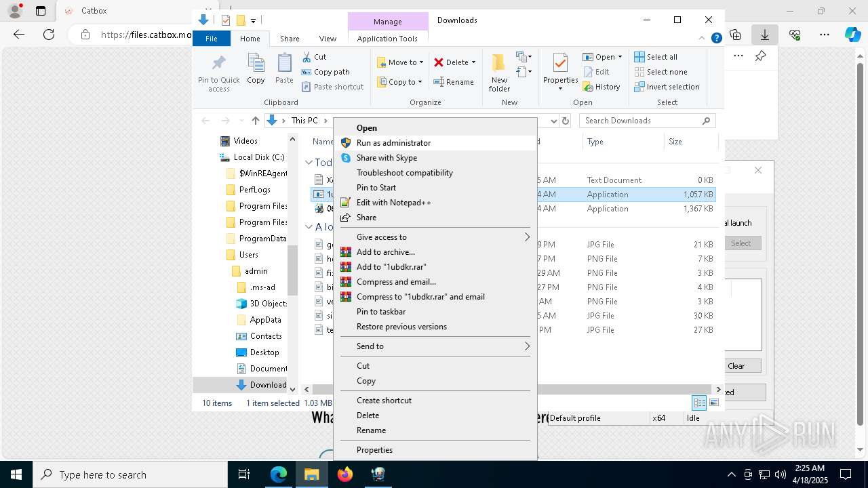Go up one folder level arrow

[x=255, y=121]
